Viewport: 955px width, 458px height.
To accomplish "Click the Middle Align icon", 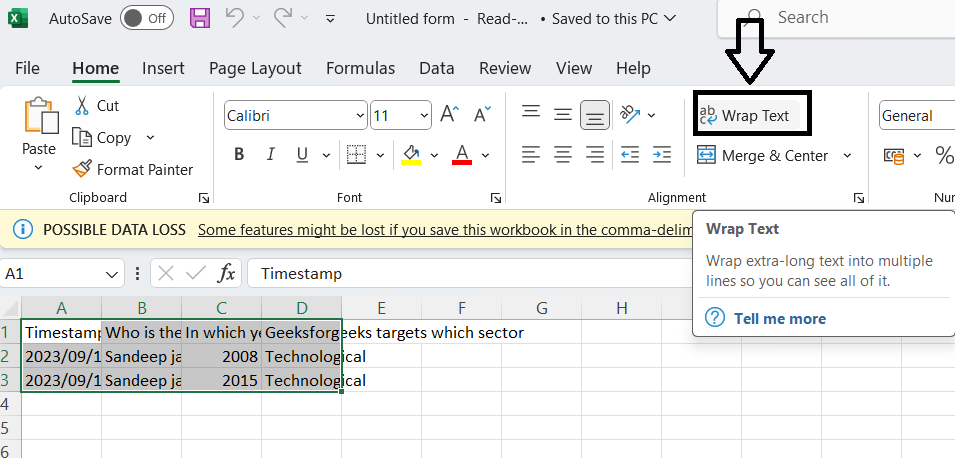I will 563,114.
